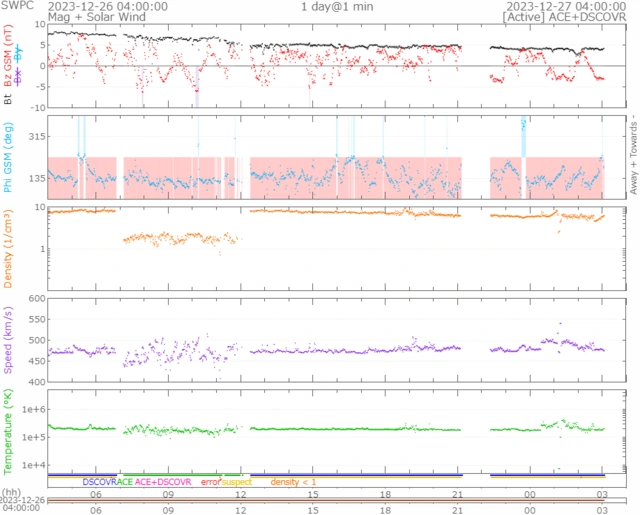Click the green ACE legend entry
The image size is (640, 515).
pos(125,482)
